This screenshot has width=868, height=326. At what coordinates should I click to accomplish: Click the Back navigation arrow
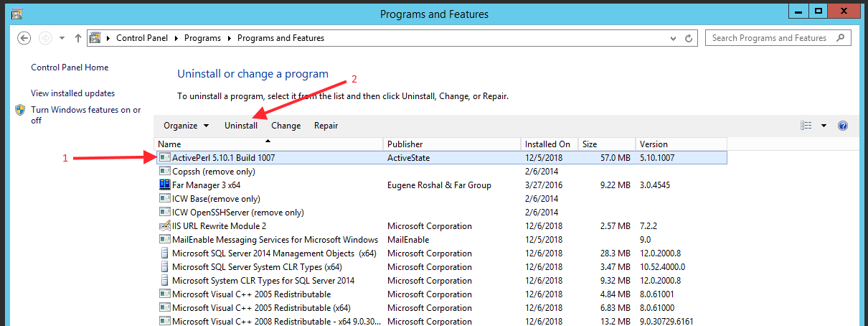[24, 38]
